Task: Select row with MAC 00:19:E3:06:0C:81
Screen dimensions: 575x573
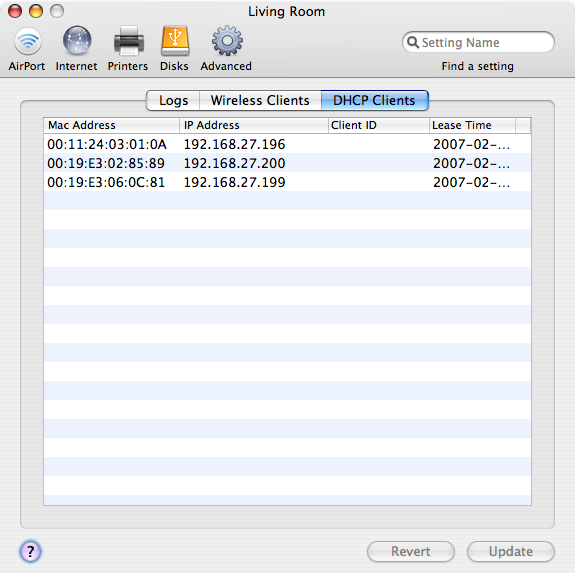Action: point(287,182)
